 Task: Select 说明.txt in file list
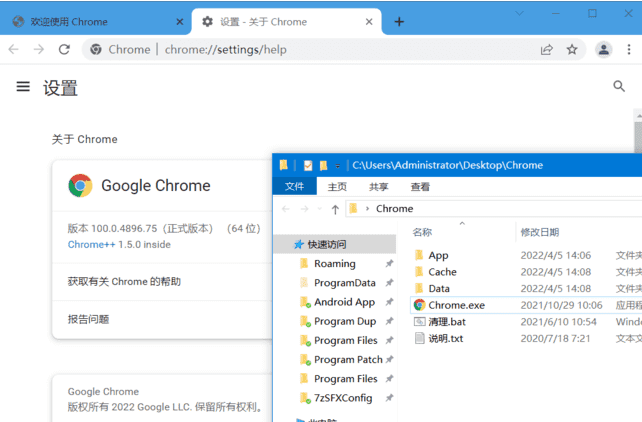coord(446,339)
